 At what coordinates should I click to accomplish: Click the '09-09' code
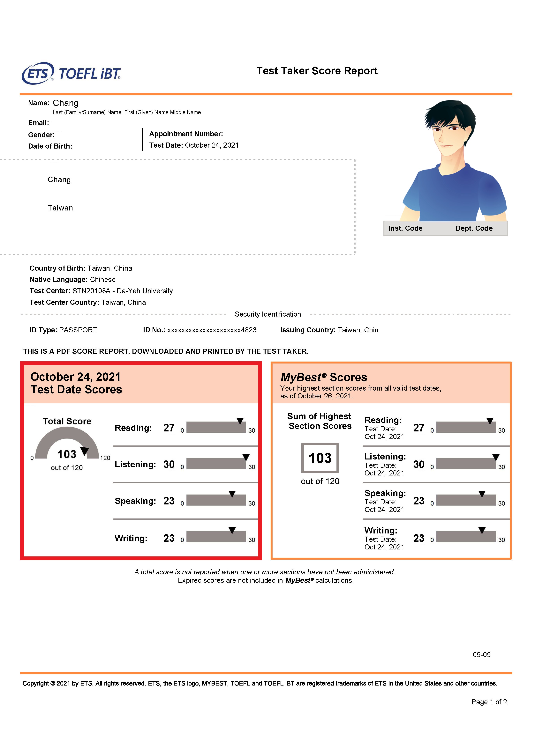(482, 655)
